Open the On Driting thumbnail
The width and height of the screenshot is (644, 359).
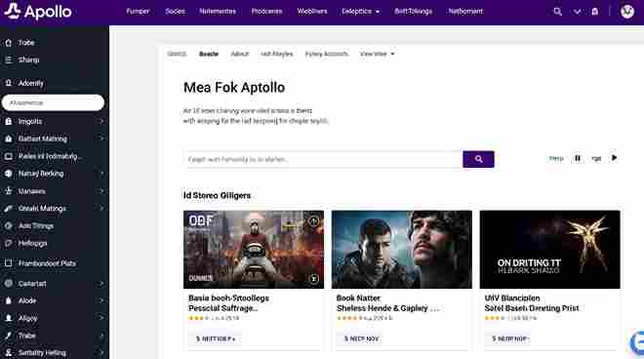pyautogui.click(x=550, y=250)
